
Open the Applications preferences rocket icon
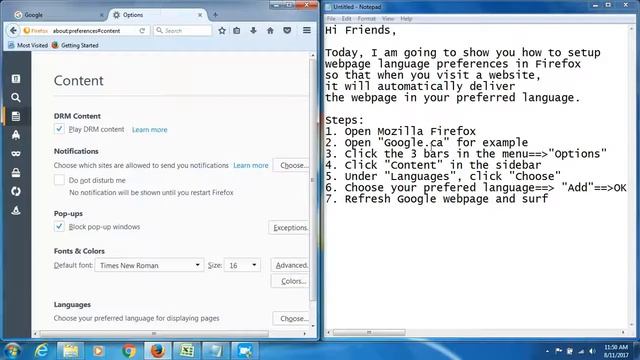tap(16, 135)
